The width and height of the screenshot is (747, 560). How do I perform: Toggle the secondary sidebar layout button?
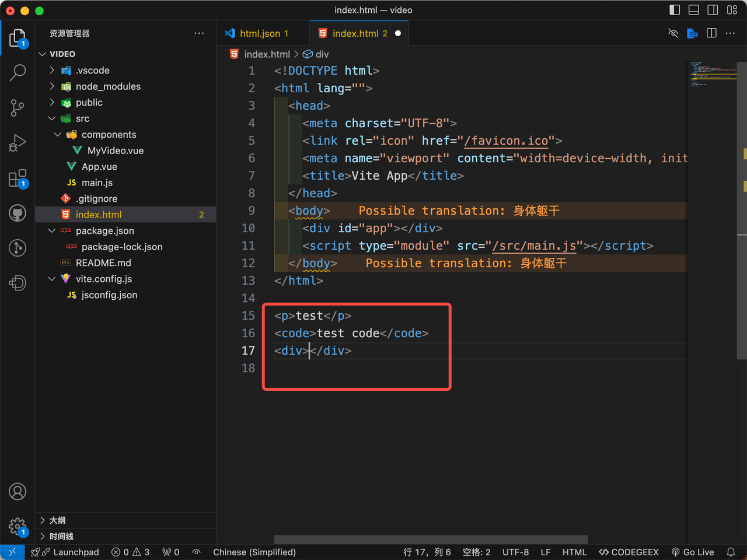click(x=713, y=10)
